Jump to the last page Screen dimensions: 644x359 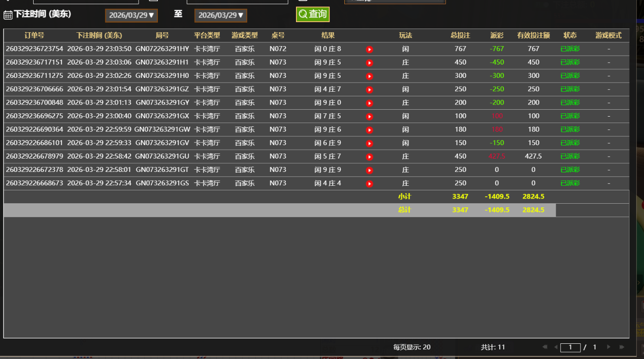tap(622, 347)
